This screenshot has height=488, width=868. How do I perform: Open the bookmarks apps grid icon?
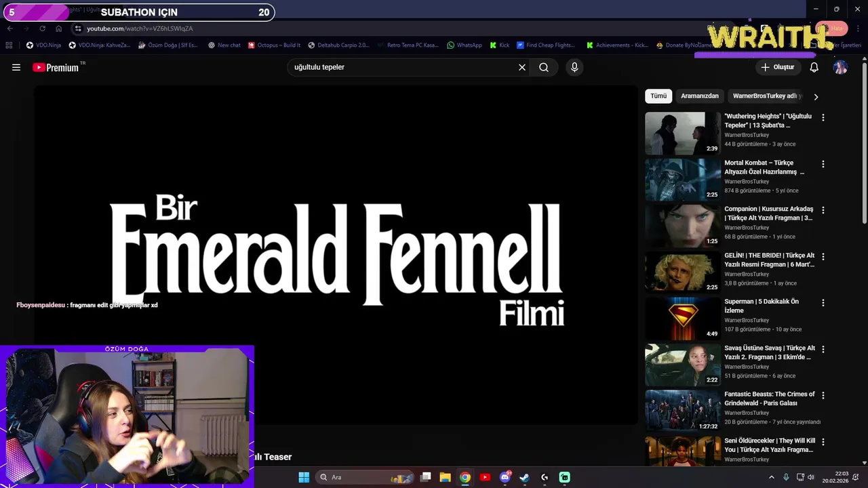(x=9, y=45)
